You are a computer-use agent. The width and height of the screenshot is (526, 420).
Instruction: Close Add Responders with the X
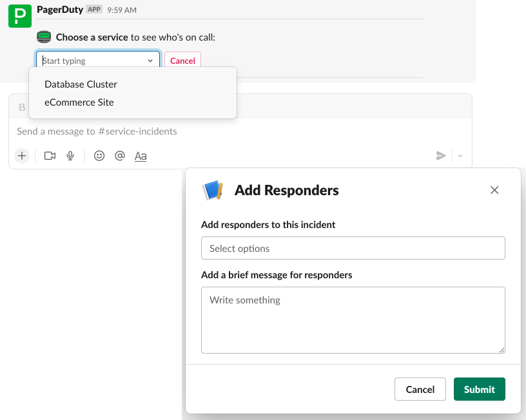494,190
